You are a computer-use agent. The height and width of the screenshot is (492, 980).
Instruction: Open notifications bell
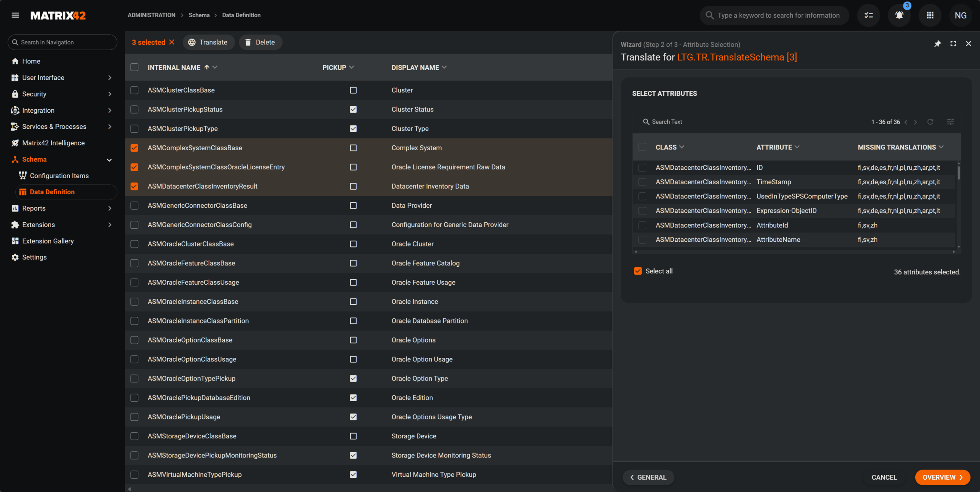pos(899,15)
